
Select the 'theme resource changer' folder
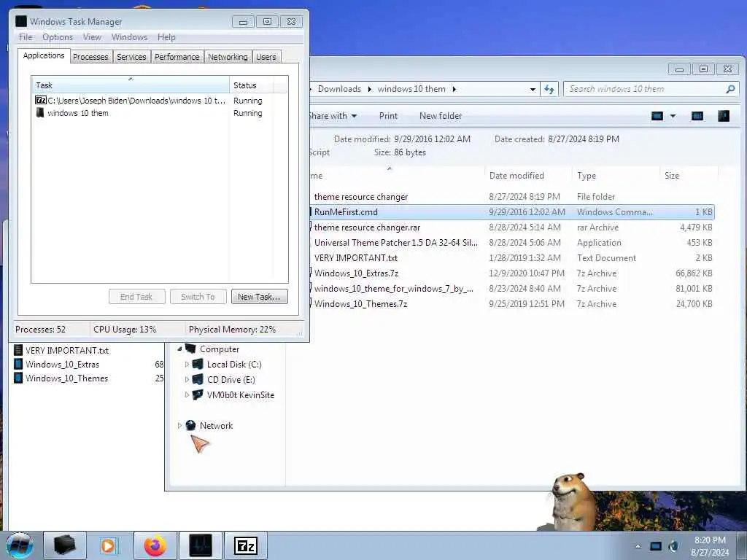[x=512, y=197]
